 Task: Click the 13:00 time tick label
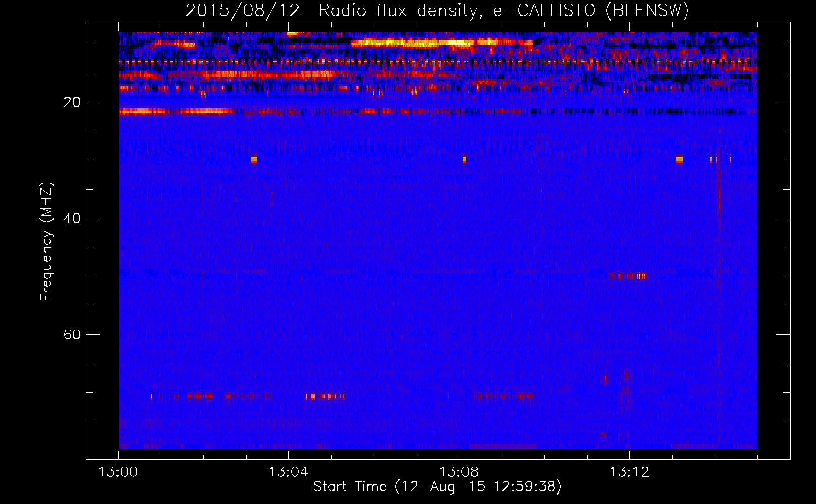118,472
